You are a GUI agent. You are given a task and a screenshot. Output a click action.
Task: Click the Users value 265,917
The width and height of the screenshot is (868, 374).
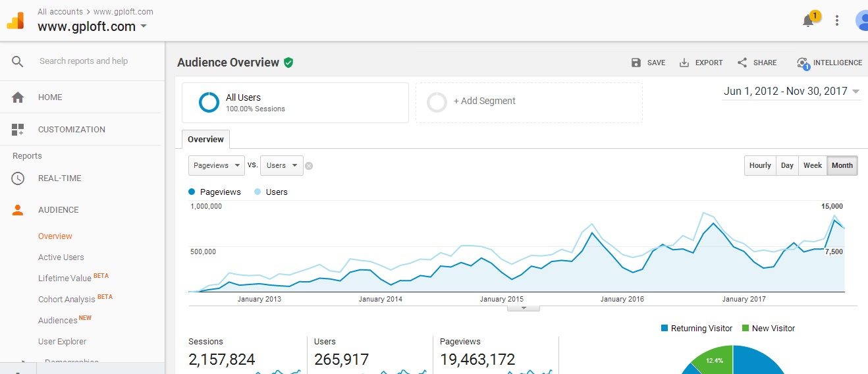[x=342, y=360]
